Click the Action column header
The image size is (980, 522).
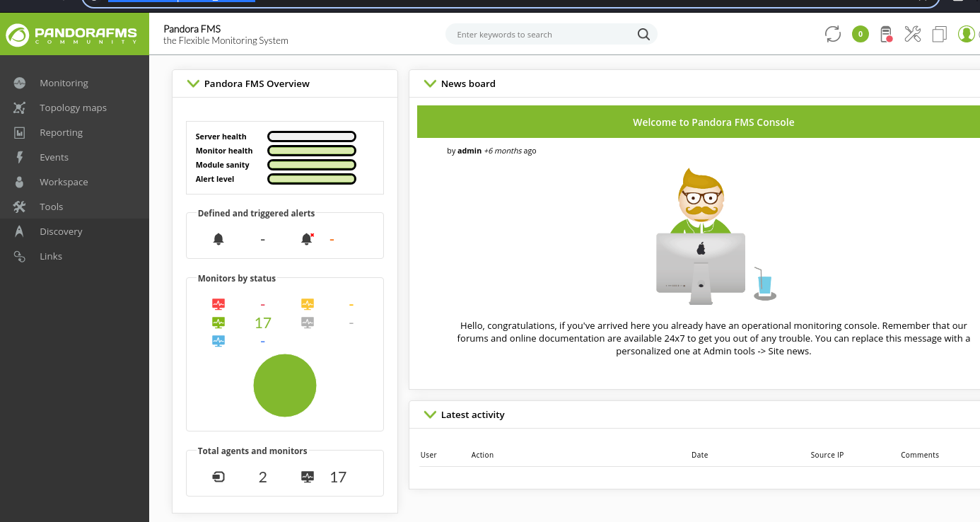[482, 455]
